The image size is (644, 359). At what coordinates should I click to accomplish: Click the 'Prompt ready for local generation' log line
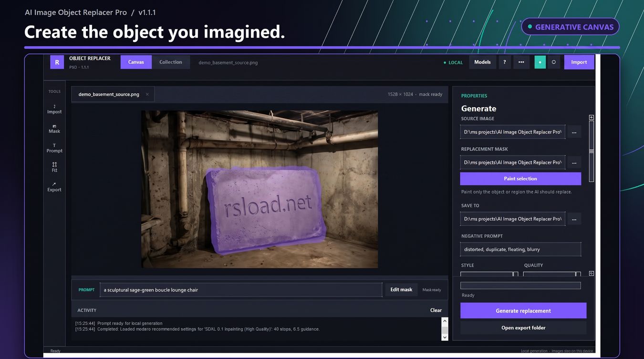119,323
